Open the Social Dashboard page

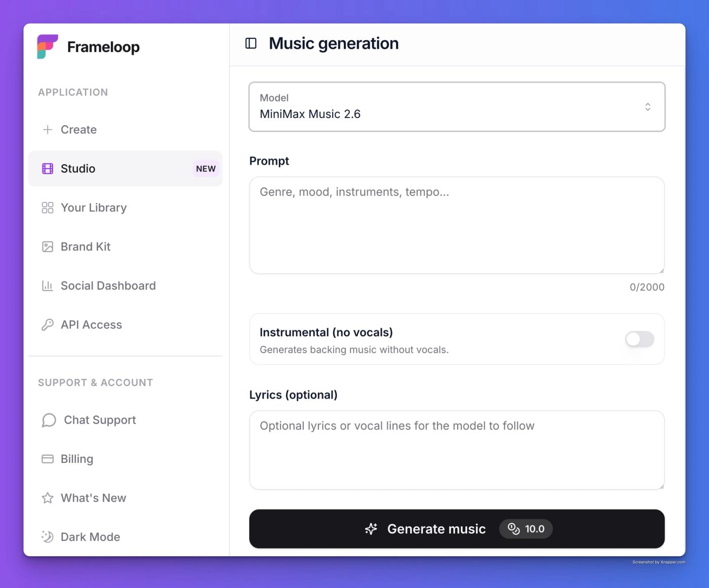tap(125, 286)
